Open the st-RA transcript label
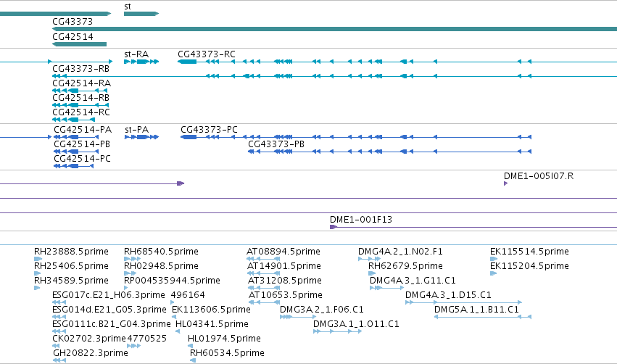 pyautogui.click(x=136, y=54)
